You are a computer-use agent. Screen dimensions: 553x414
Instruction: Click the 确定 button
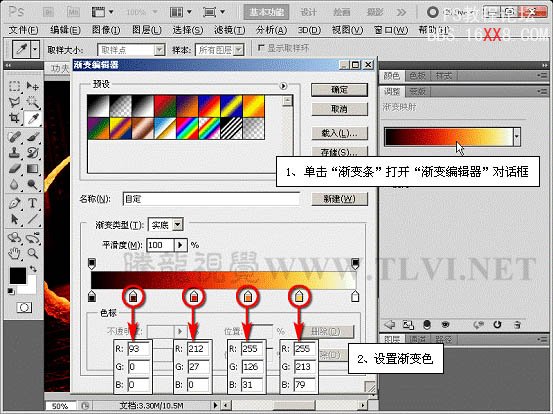click(x=339, y=90)
